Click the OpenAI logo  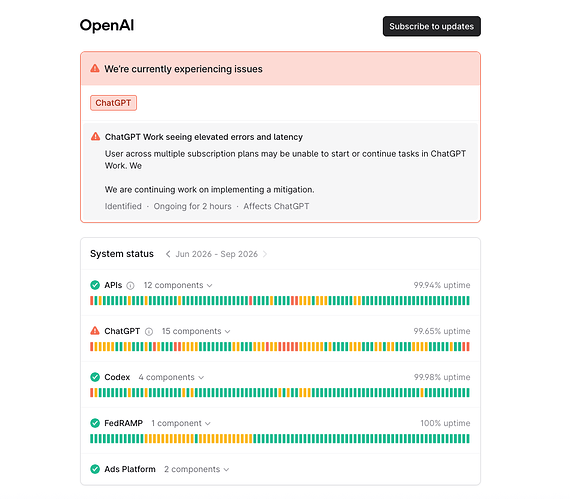pyautogui.click(x=107, y=25)
